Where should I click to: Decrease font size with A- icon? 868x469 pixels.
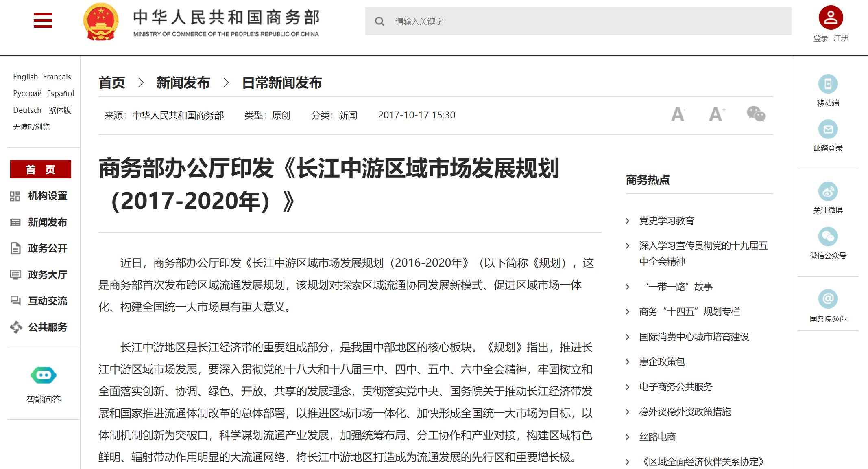point(678,114)
